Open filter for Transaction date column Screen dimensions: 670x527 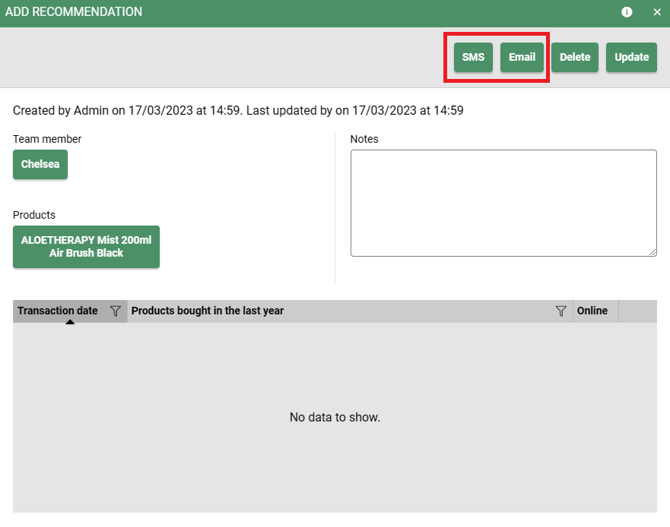point(115,311)
